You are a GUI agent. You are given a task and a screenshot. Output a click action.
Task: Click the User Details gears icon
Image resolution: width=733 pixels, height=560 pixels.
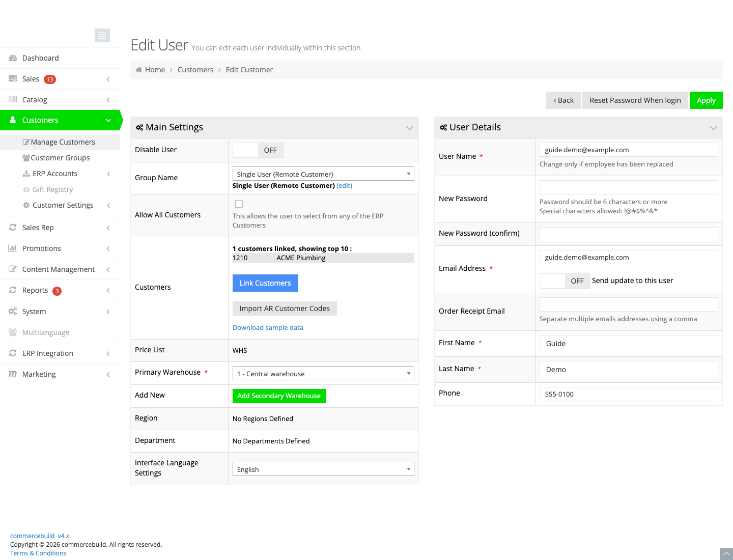tap(443, 128)
